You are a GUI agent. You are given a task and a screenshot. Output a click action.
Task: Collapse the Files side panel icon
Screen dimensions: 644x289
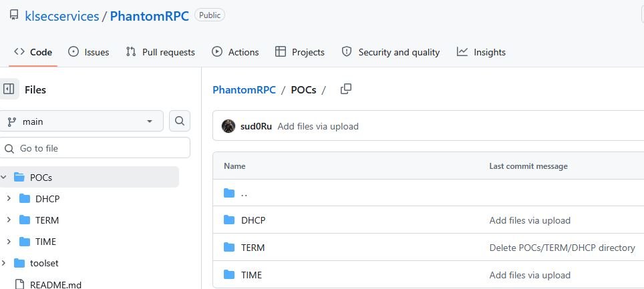[x=9, y=89]
